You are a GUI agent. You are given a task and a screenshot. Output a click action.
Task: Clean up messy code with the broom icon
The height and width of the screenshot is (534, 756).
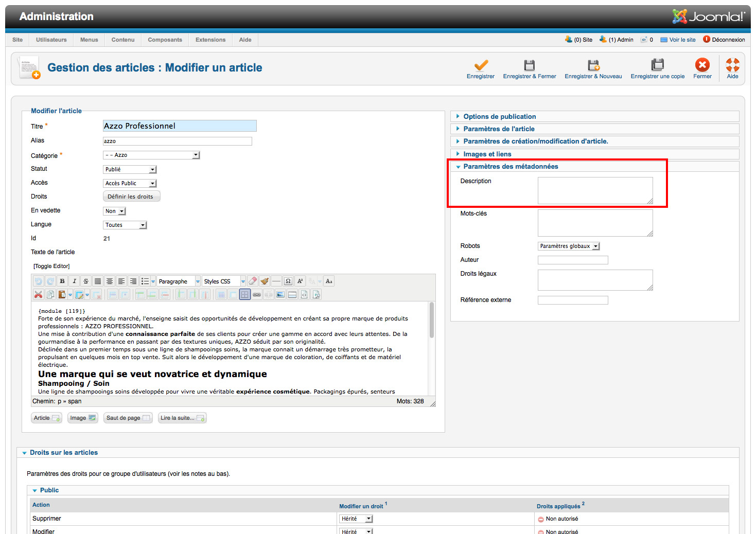click(x=265, y=281)
